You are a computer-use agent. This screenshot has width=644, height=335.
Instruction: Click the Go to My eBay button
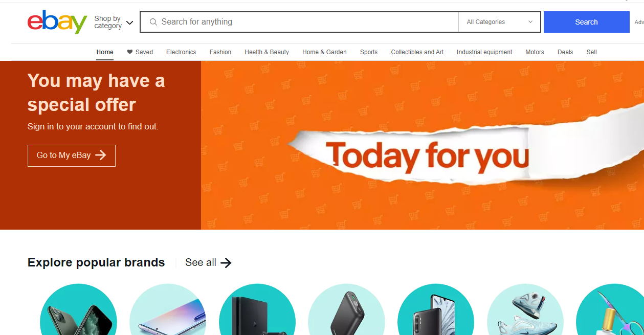tap(72, 155)
